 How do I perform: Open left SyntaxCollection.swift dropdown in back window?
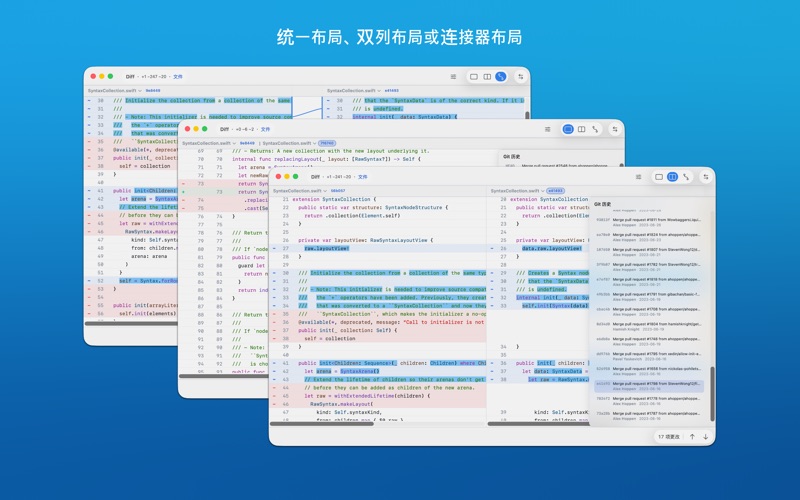115,91
